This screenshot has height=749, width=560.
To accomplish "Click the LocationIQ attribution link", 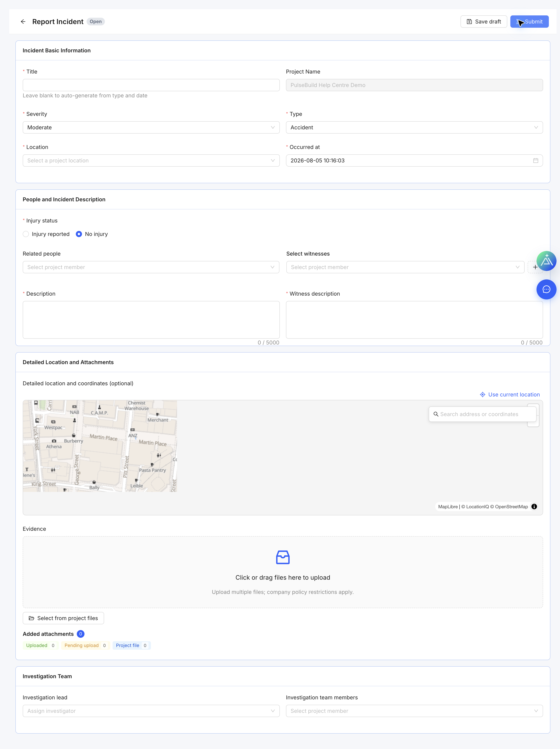I will pos(475,507).
